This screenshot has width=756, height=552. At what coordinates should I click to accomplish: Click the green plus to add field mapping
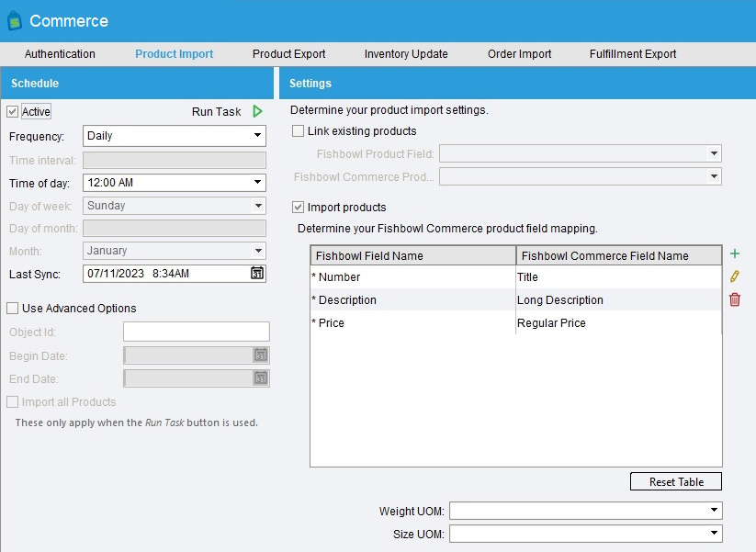pyautogui.click(x=734, y=253)
